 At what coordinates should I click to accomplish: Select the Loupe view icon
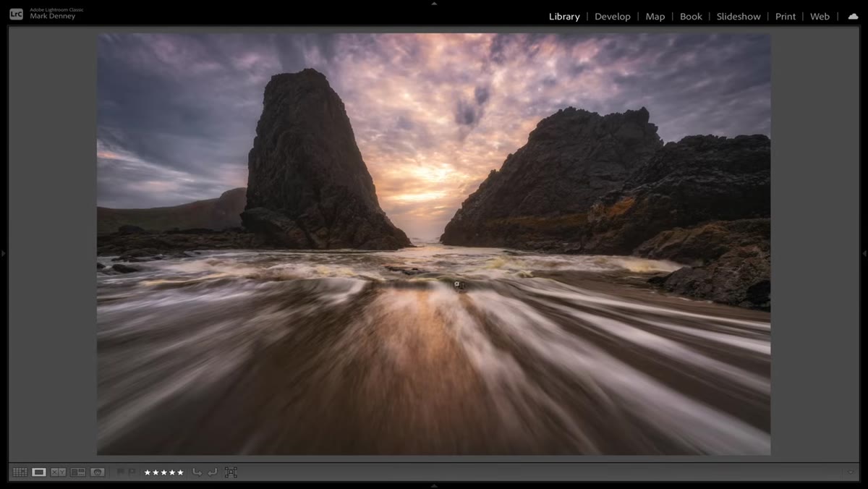39,472
